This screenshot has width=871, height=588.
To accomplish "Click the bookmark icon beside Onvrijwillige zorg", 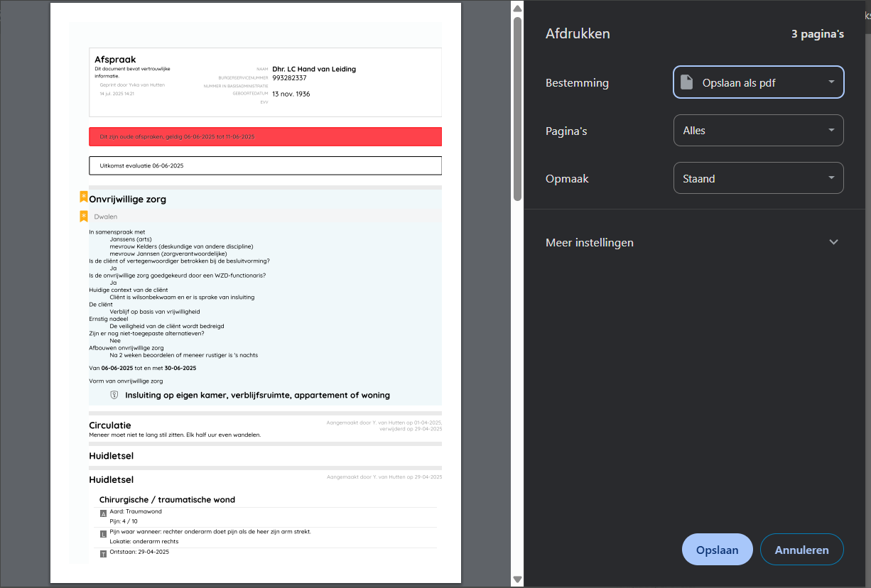I will (x=84, y=197).
